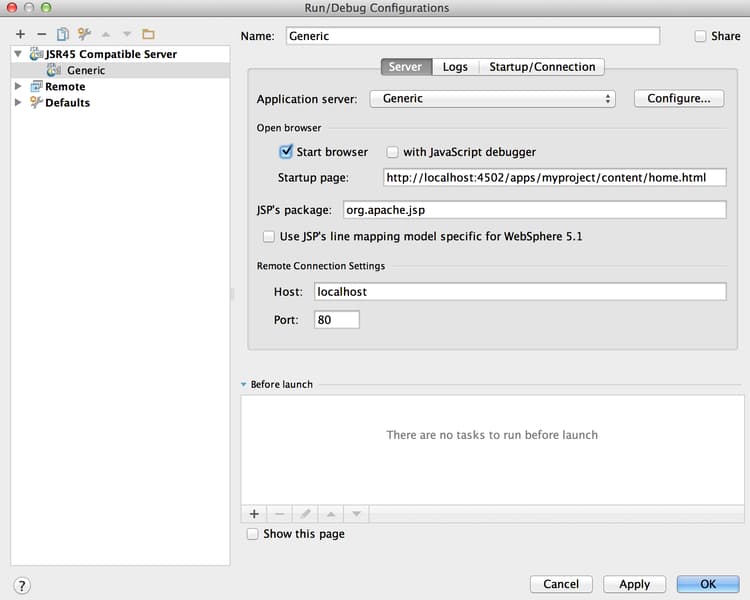Click into the Startup page URL field
750x600 pixels.
pos(554,178)
